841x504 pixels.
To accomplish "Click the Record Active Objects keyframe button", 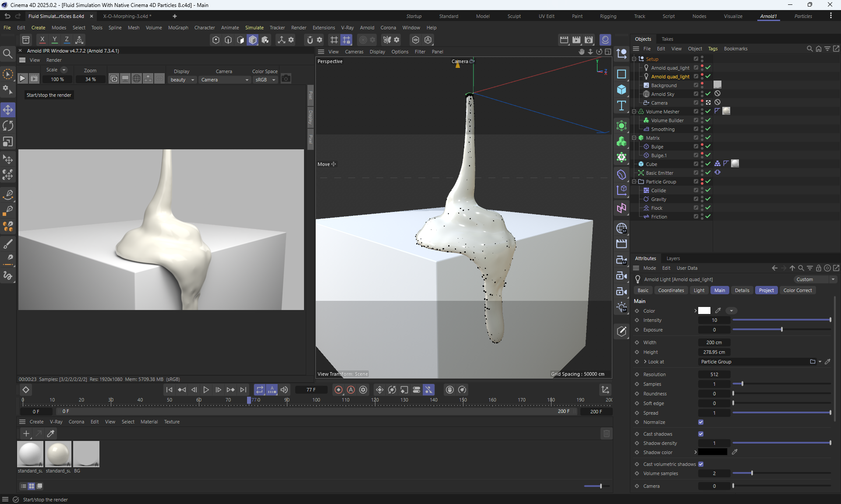I will [x=339, y=390].
